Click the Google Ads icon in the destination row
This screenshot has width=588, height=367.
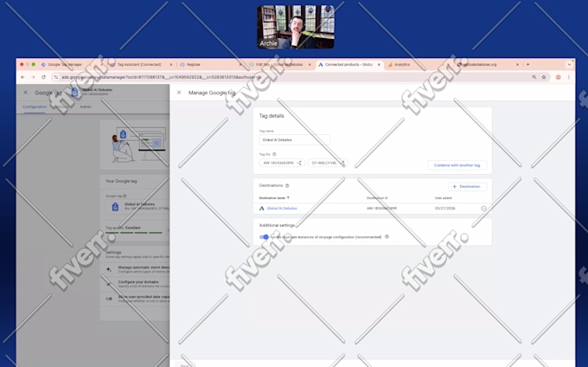(262, 209)
